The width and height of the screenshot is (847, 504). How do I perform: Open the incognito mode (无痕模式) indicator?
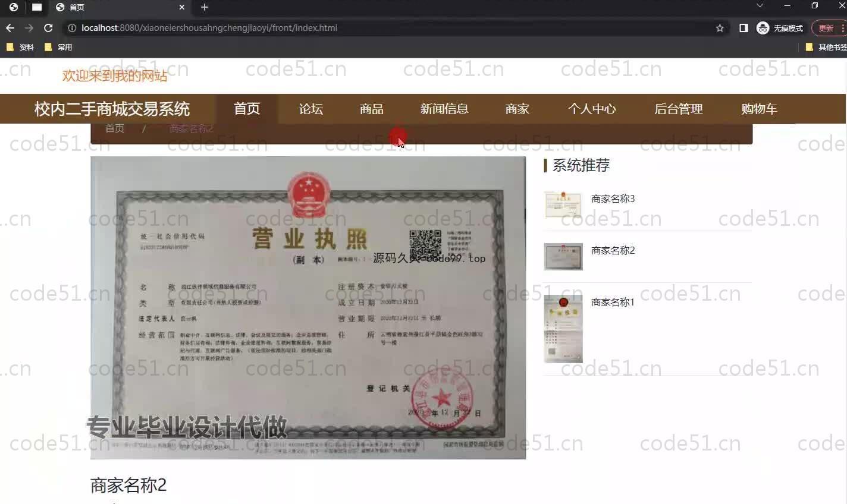pos(780,28)
